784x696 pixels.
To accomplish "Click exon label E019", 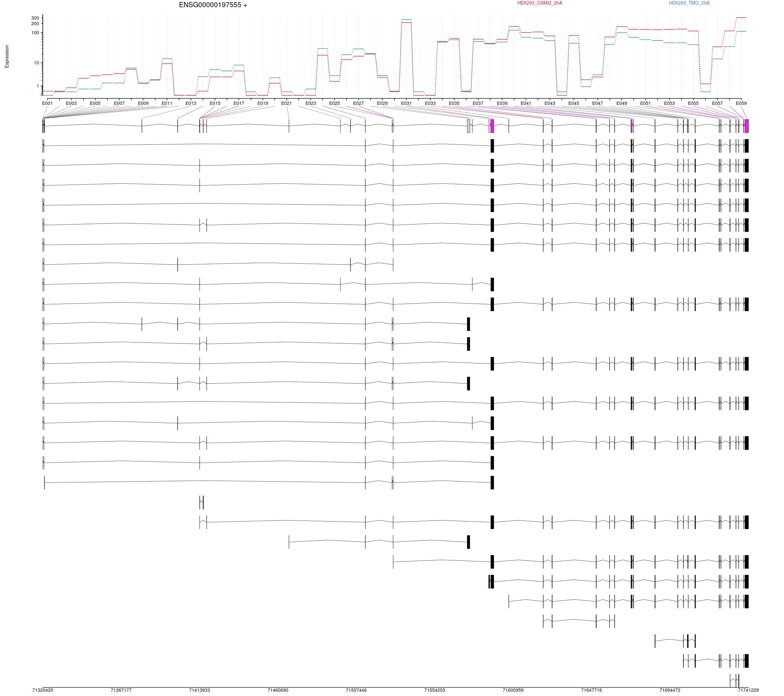I will pos(263,103).
